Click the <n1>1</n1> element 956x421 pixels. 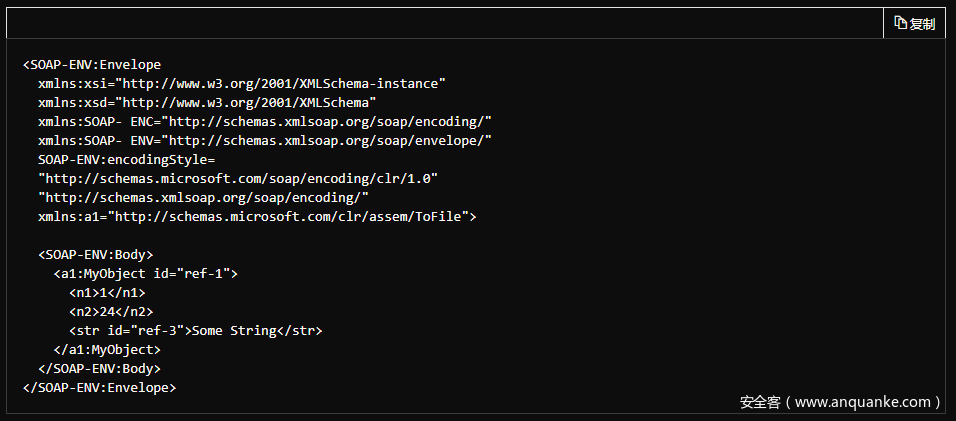(x=107, y=292)
